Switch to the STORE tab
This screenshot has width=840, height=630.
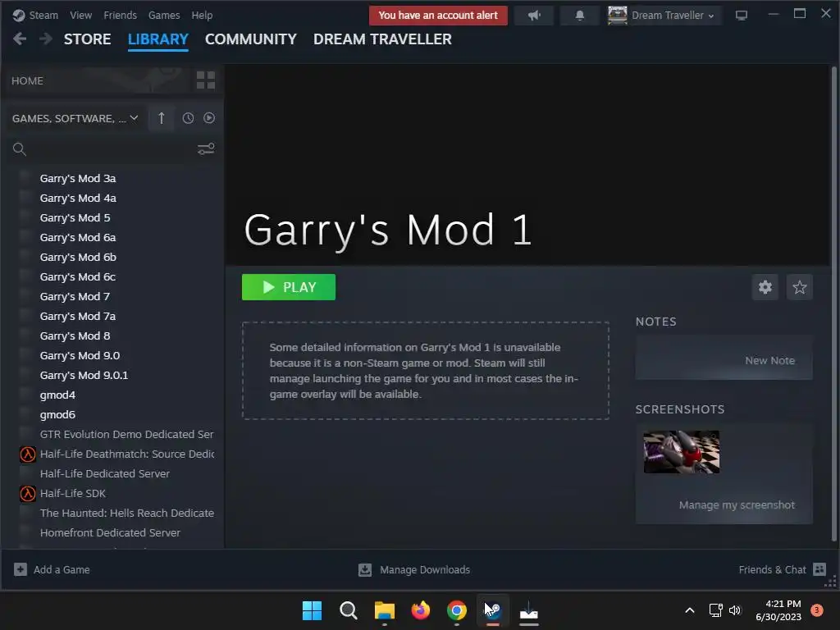click(x=87, y=39)
